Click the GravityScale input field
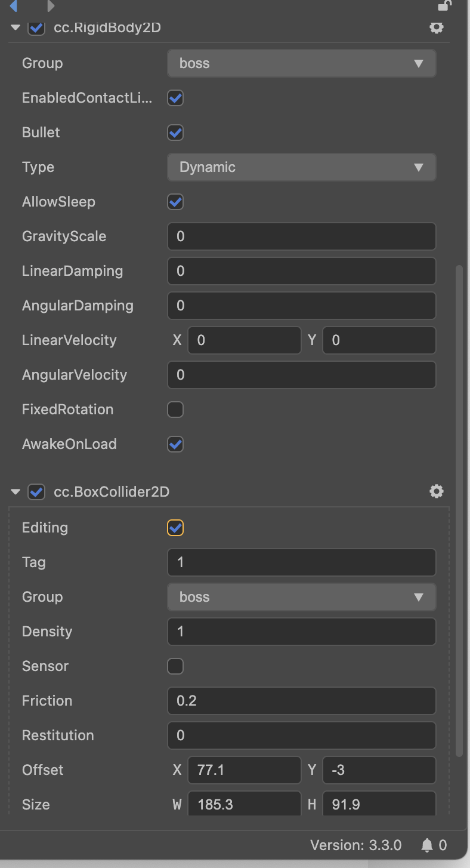Image resolution: width=470 pixels, height=868 pixels. [301, 236]
